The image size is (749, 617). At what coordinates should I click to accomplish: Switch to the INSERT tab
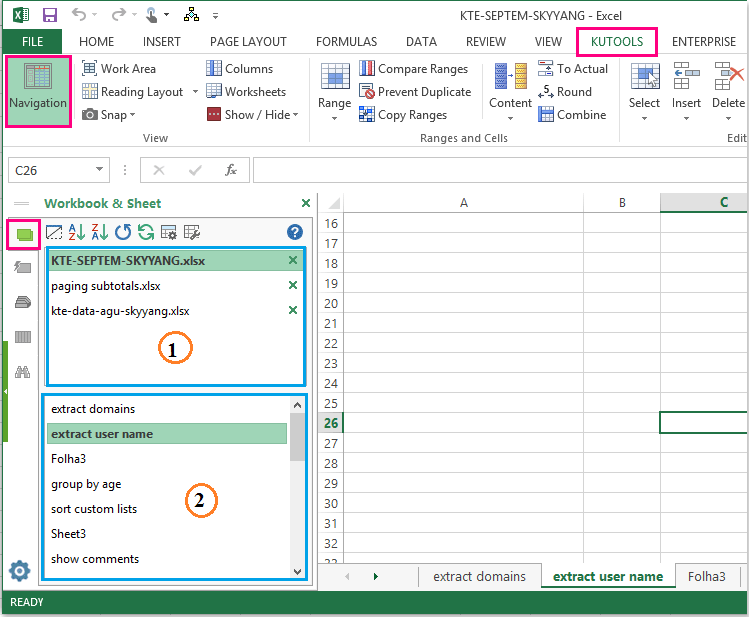(161, 42)
